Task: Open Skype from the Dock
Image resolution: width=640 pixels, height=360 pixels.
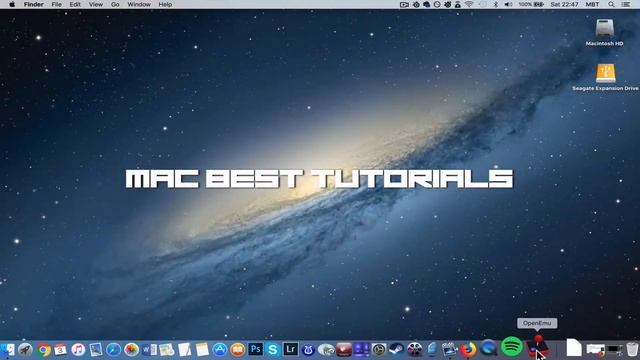Action: pos(273,350)
